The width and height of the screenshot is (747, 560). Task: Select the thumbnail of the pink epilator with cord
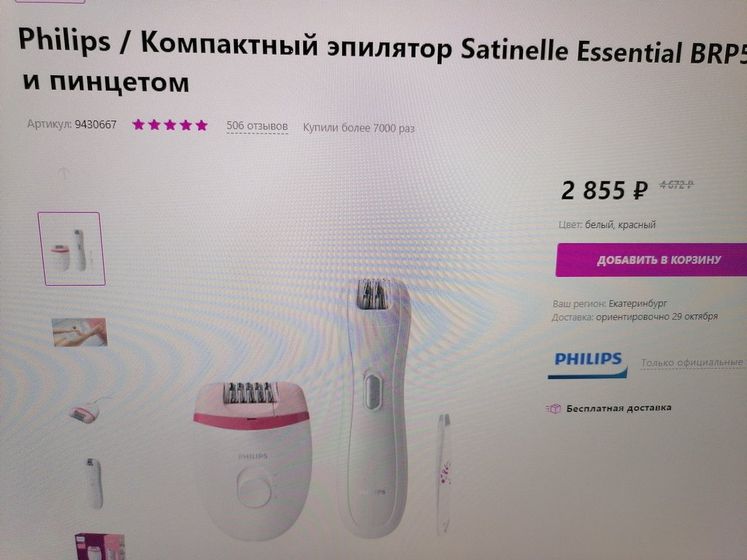[86, 410]
